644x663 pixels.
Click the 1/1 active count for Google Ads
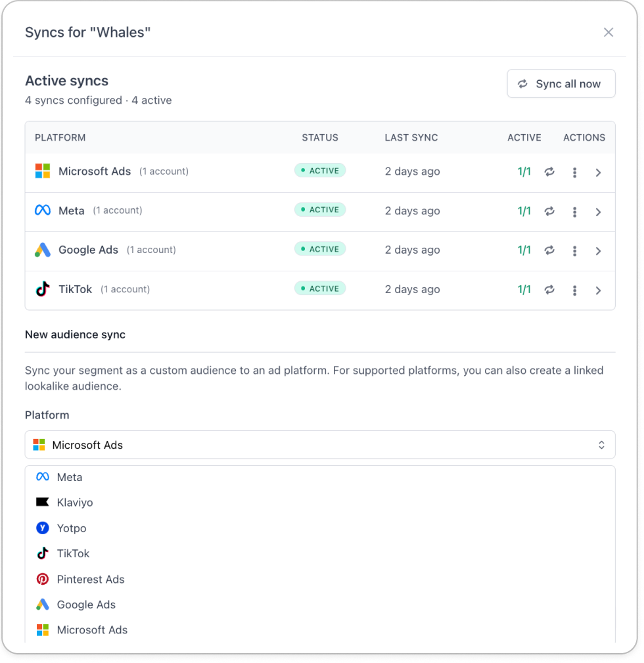(524, 250)
